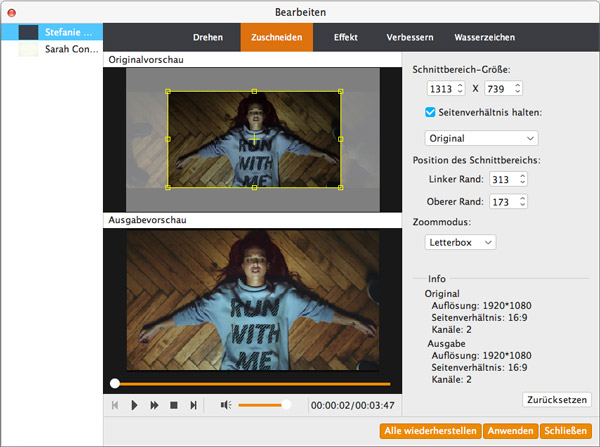Mute audio with the speaker icon
Viewport: 600px width, 447px height.
225,405
